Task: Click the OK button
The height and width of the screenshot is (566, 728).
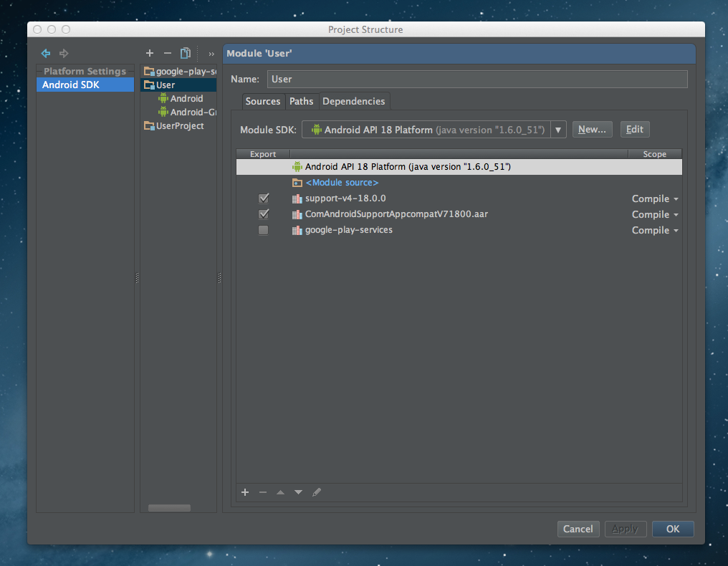Action: coord(673,529)
